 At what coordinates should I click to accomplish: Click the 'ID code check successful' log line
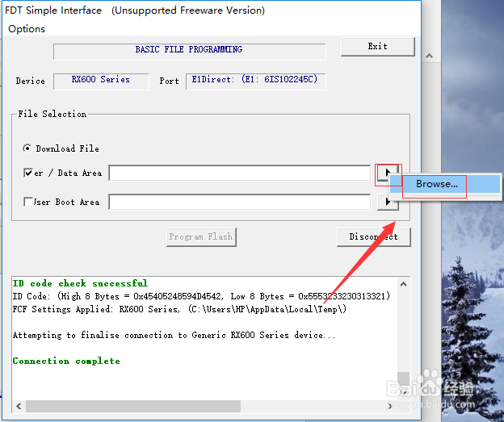click(80, 283)
